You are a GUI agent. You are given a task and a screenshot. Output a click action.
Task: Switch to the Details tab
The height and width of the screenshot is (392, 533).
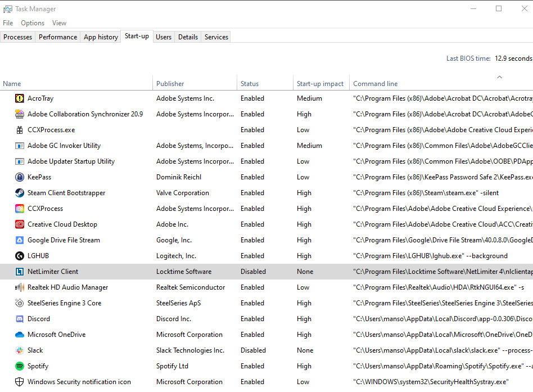tap(188, 37)
